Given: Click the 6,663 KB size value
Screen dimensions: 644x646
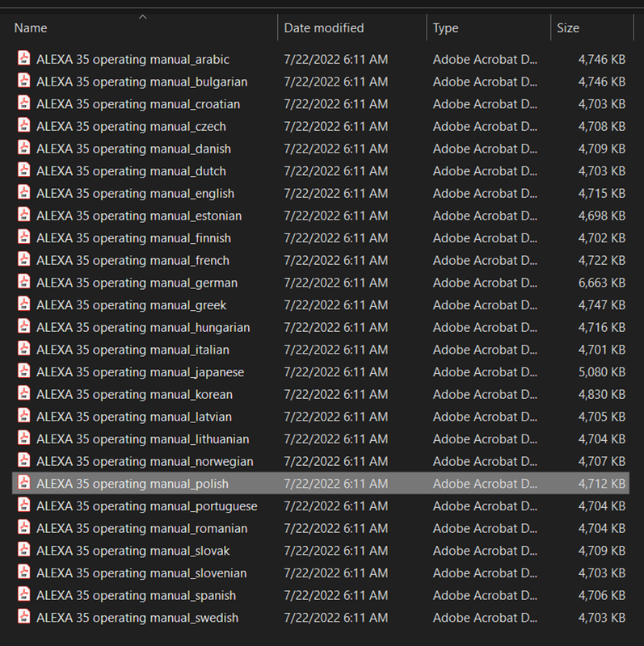Looking at the screenshot, I should (x=601, y=283).
